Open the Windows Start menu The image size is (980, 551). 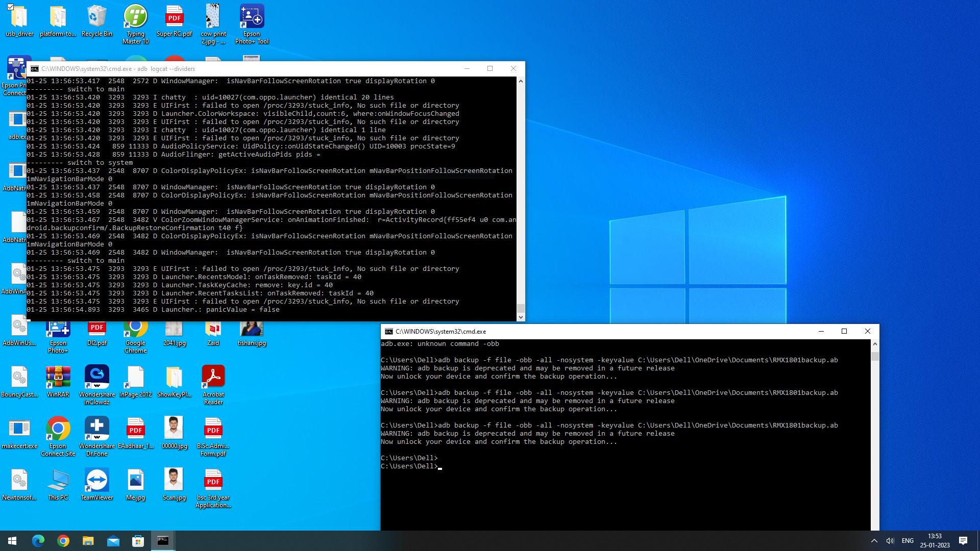click(x=12, y=541)
